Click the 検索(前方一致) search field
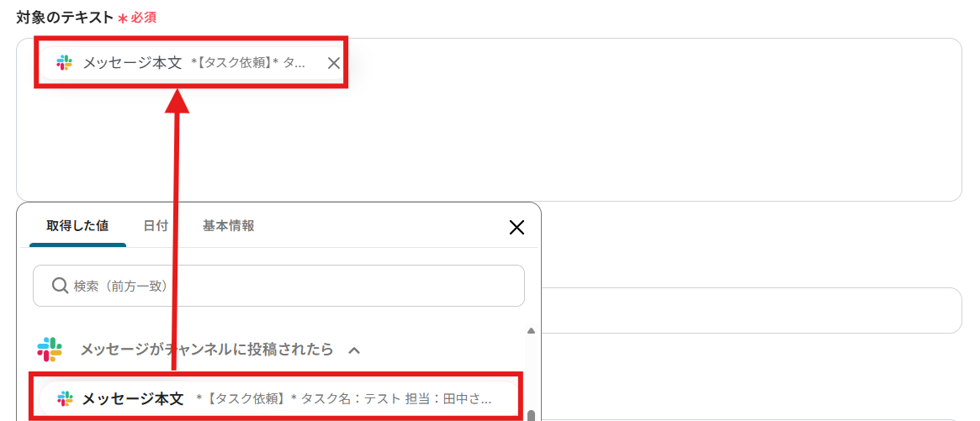Screen dimensions: 980x421 click(x=278, y=286)
